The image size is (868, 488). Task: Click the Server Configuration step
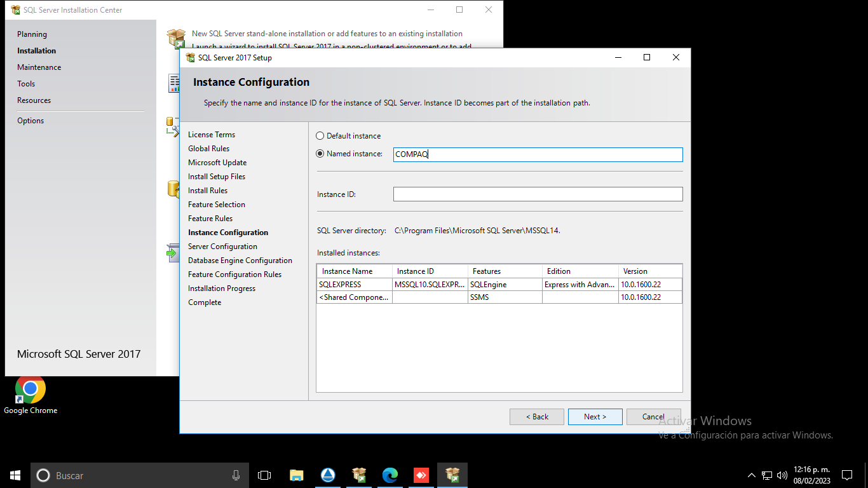click(223, 247)
